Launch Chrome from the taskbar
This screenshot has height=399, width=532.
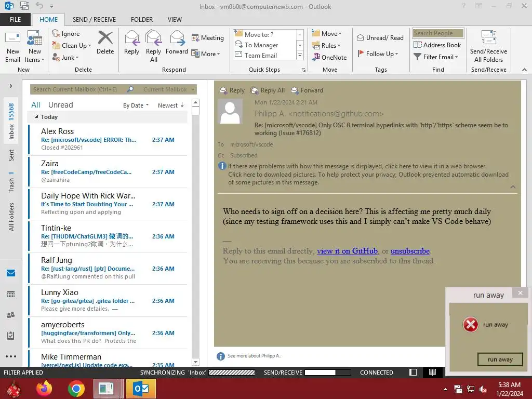[x=76, y=389]
